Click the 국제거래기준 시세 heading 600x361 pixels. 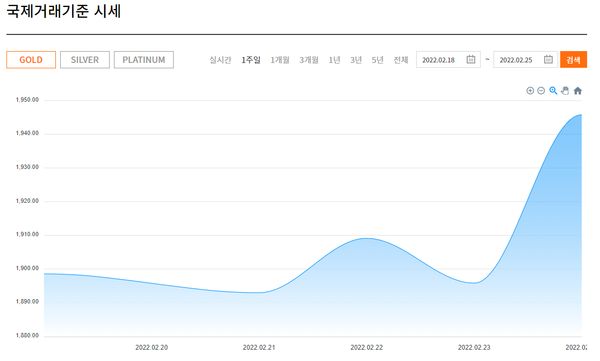pos(64,11)
